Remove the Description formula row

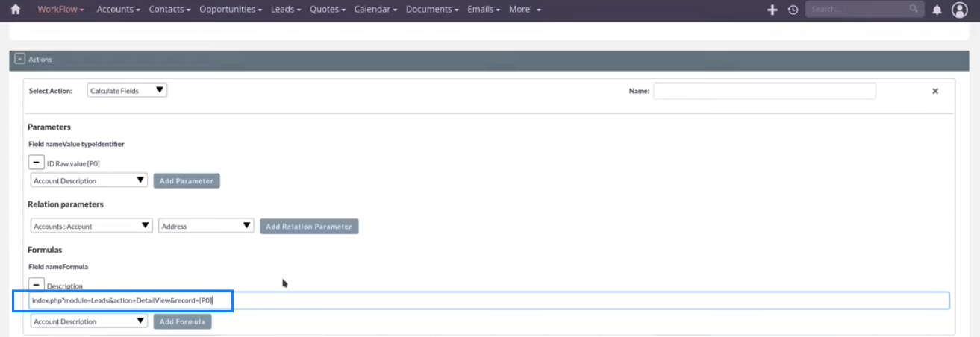pyautogui.click(x=36, y=285)
